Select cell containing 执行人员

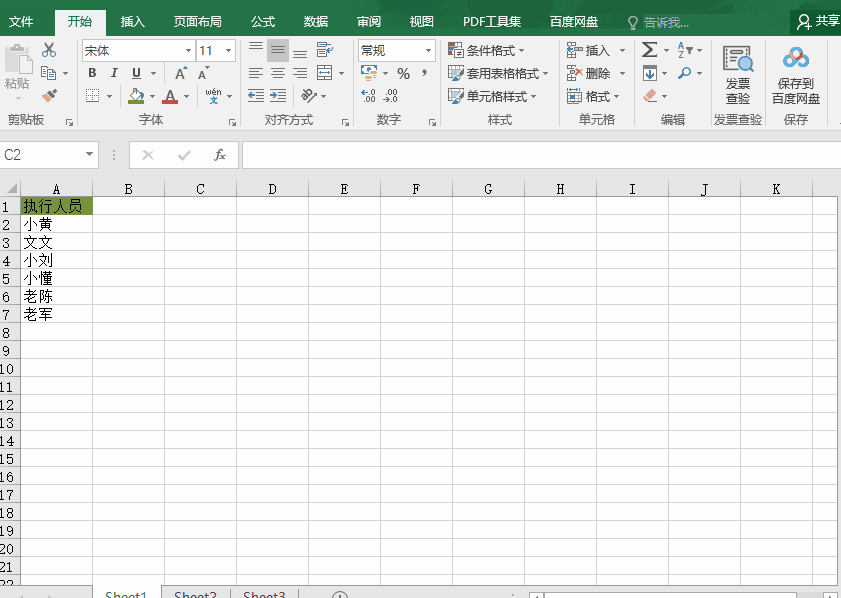pos(56,206)
